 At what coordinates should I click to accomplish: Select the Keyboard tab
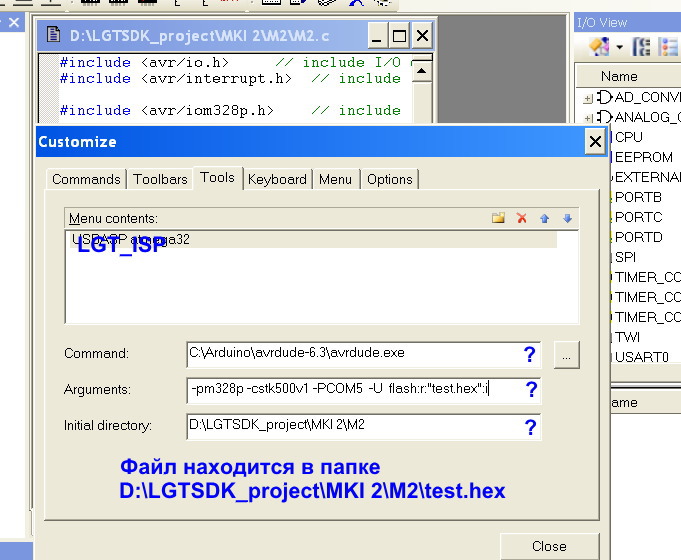(x=277, y=179)
